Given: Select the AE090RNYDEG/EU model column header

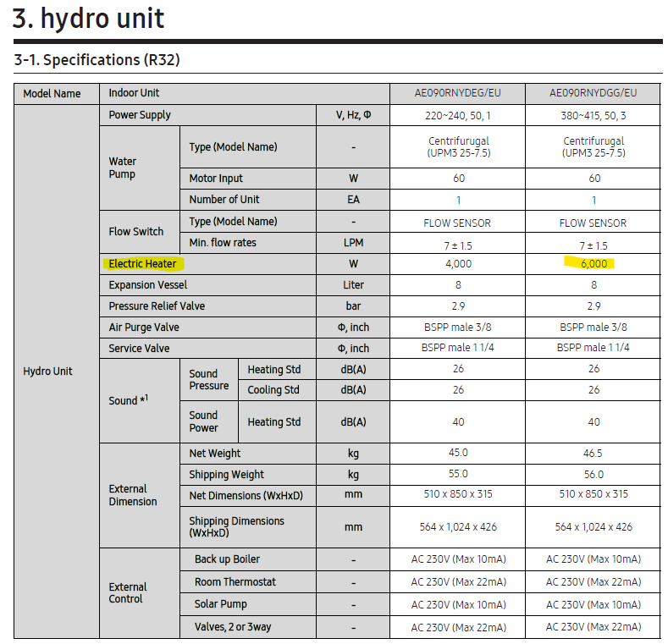Looking at the screenshot, I should pos(457,93).
